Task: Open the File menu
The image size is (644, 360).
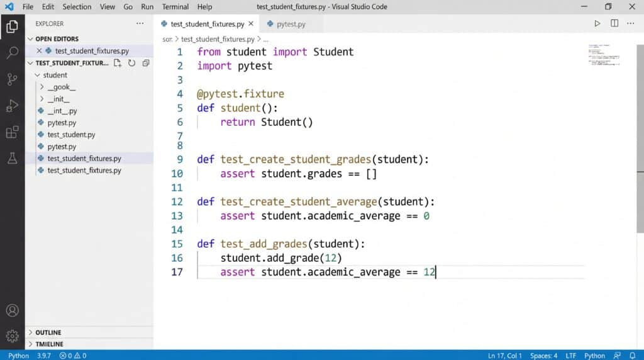Action: tap(28, 6)
